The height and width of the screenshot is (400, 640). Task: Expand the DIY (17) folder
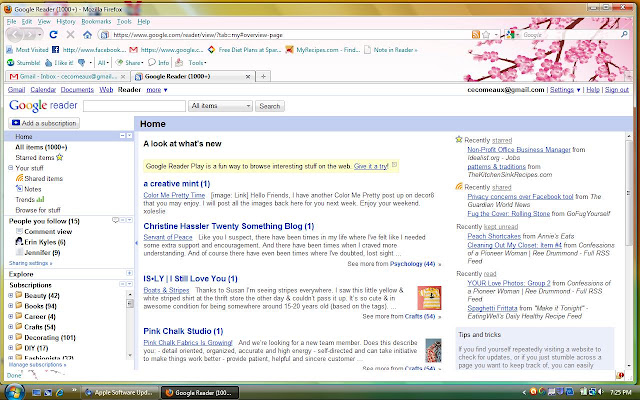point(11,348)
